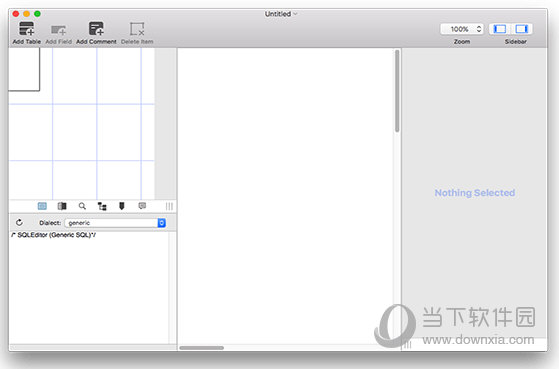The height and width of the screenshot is (369, 559).
Task: Click the SQLEditor (Generic SQL) source line
Action: 53,235
